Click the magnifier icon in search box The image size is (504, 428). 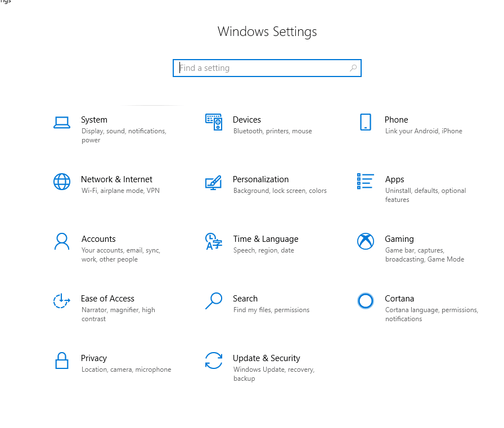[x=353, y=68]
